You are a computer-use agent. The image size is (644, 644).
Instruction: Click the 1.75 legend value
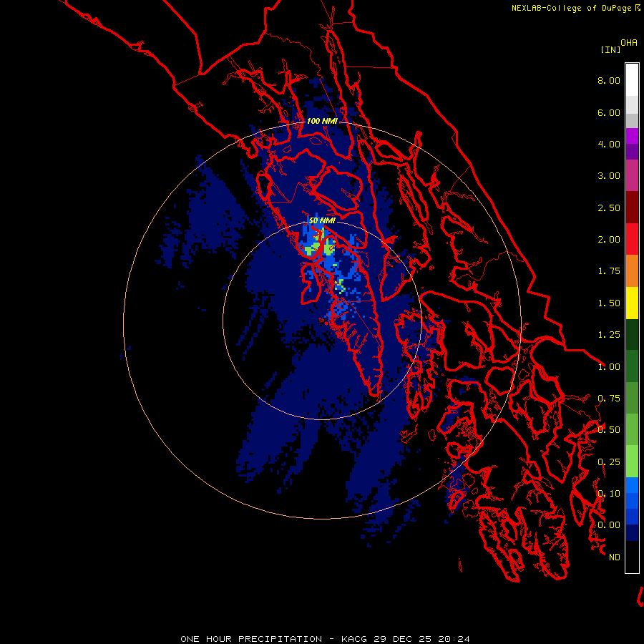609,271
